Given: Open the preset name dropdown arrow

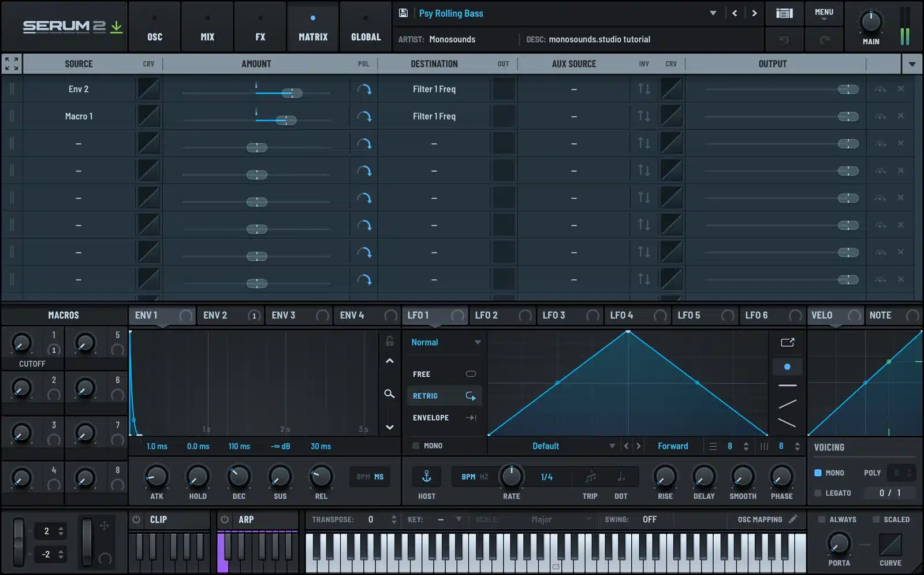Looking at the screenshot, I should click(713, 13).
